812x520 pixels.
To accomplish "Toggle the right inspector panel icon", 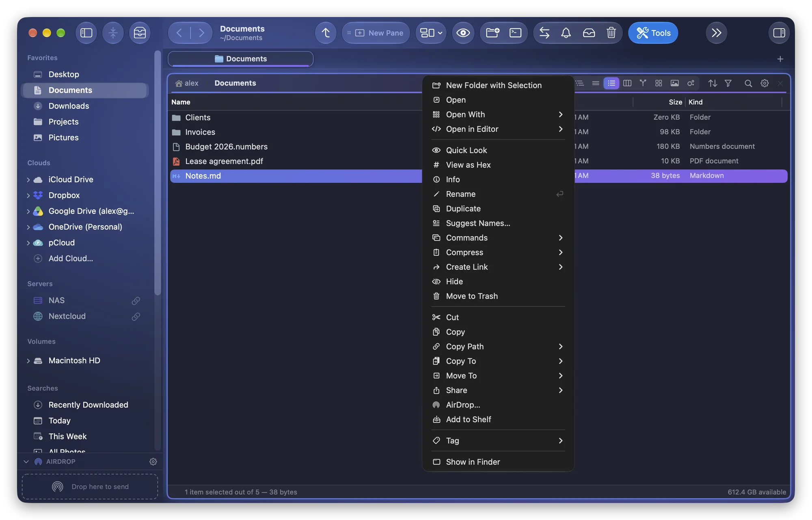I will click(x=779, y=33).
